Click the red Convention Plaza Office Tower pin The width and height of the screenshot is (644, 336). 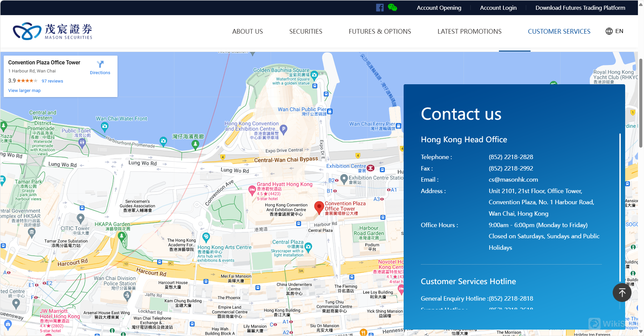coord(319,207)
